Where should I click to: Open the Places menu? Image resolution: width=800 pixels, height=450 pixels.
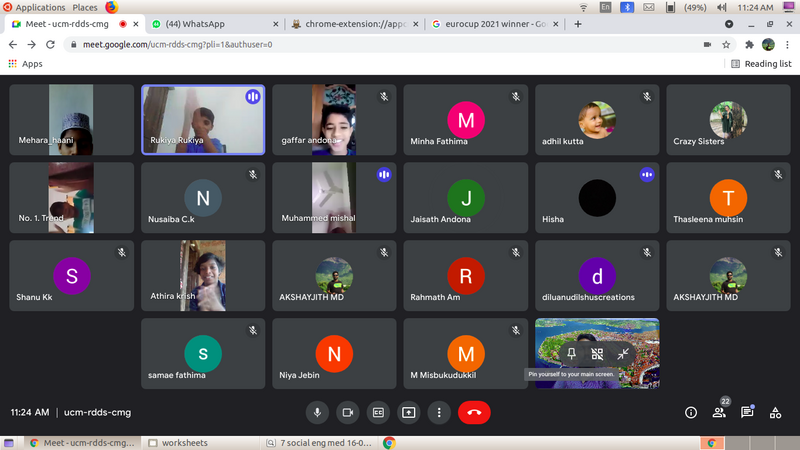click(x=85, y=7)
